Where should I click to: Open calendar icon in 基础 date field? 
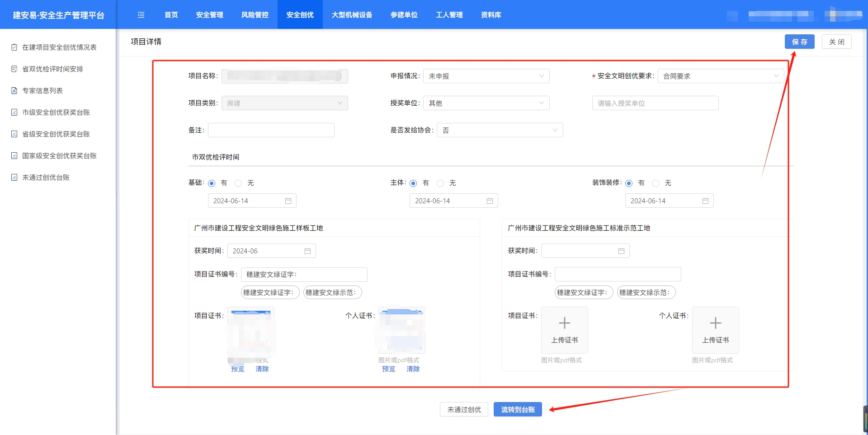[x=288, y=201]
